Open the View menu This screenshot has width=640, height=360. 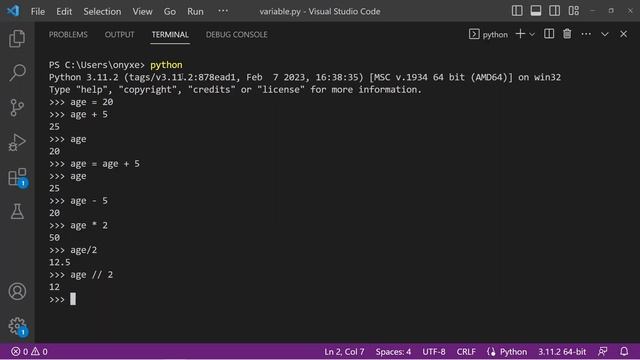(142, 11)
